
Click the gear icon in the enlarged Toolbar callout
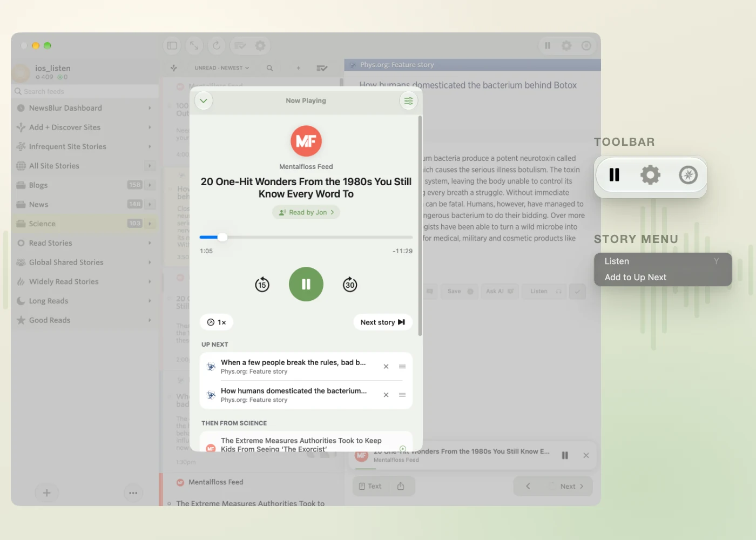tap(650, 175)
